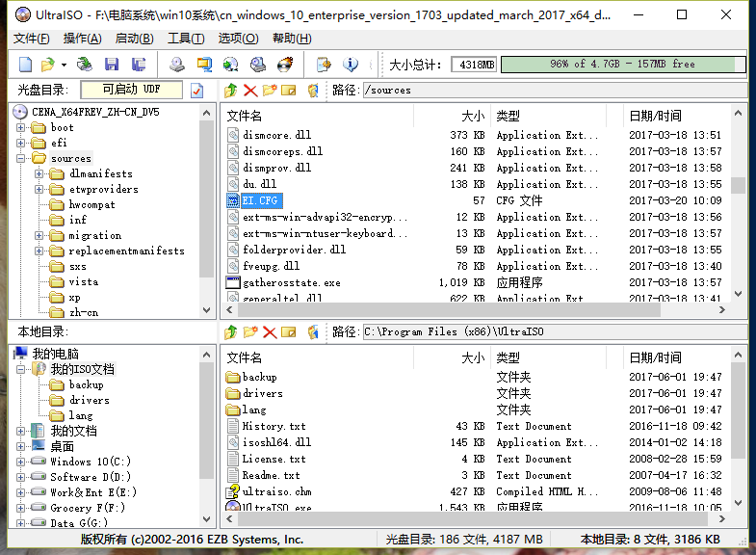Screen dimensions: 756x555
Task: Expand the migration folder node
Action: pyautogui.click(x=39, y=235)
